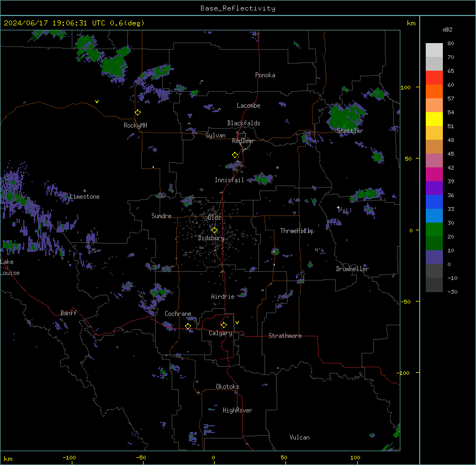Click the blue 36 dBZ color swatch
The width and height of the screenshot is (476, 465).
pyautogui.click(x=434, y=202)
